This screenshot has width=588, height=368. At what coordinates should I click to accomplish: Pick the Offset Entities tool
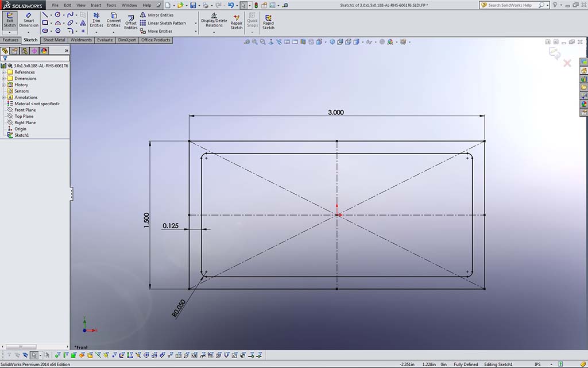tap(131, 22)
